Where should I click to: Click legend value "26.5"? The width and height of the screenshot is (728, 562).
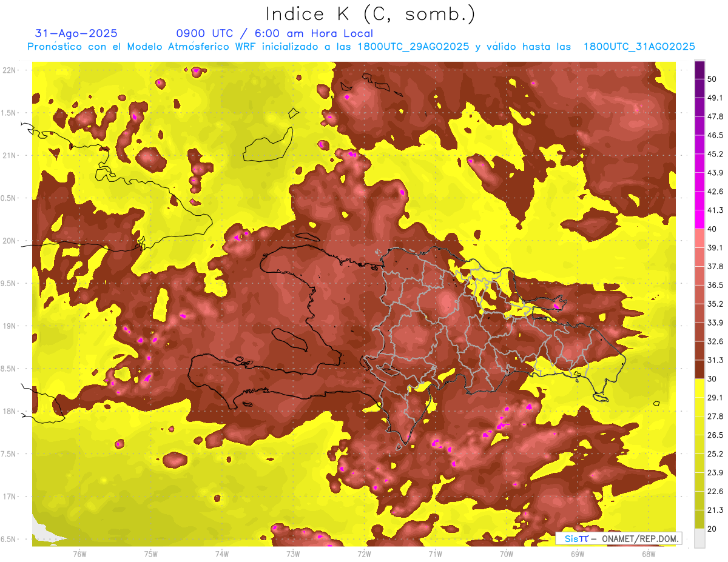coord(715,435)
